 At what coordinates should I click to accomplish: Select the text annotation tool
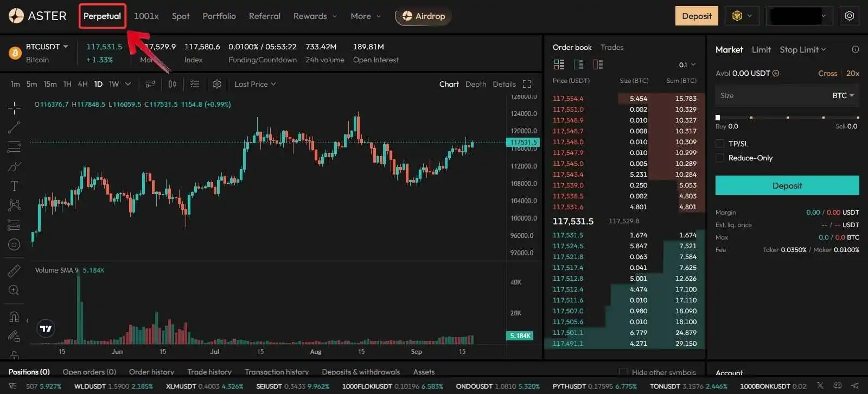(14, 186)
